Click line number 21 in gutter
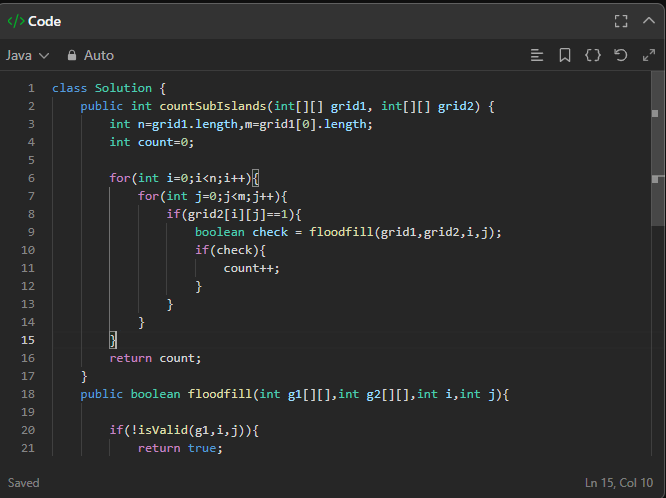This screenshot has height=498, width=666. click(x=28, y=448)
